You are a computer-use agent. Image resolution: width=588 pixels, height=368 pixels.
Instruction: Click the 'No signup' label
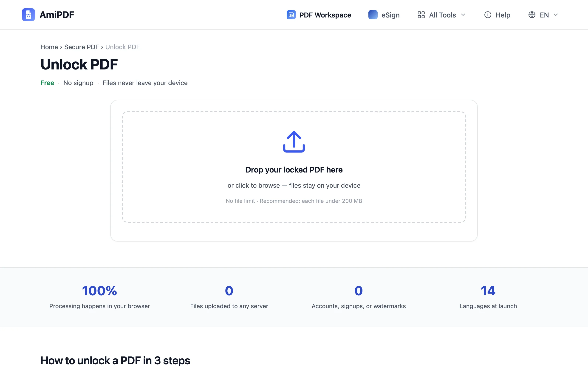point(78,83)
